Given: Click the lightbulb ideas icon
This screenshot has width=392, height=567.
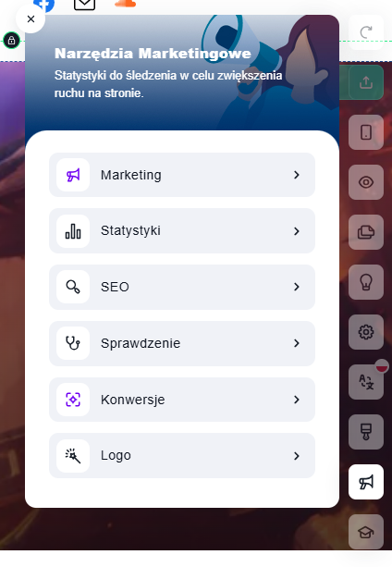Looking at the screenshot, I should click(x=366, y=282).
